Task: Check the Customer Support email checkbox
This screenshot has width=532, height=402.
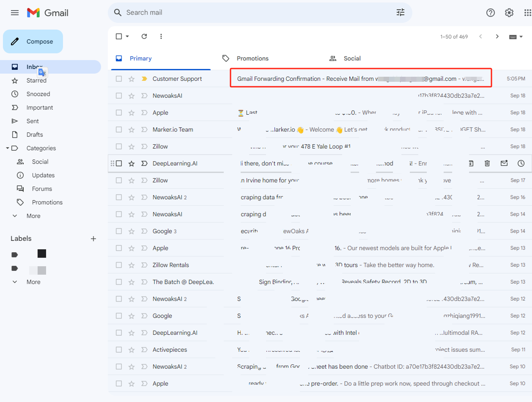Action: click(119, 79)
